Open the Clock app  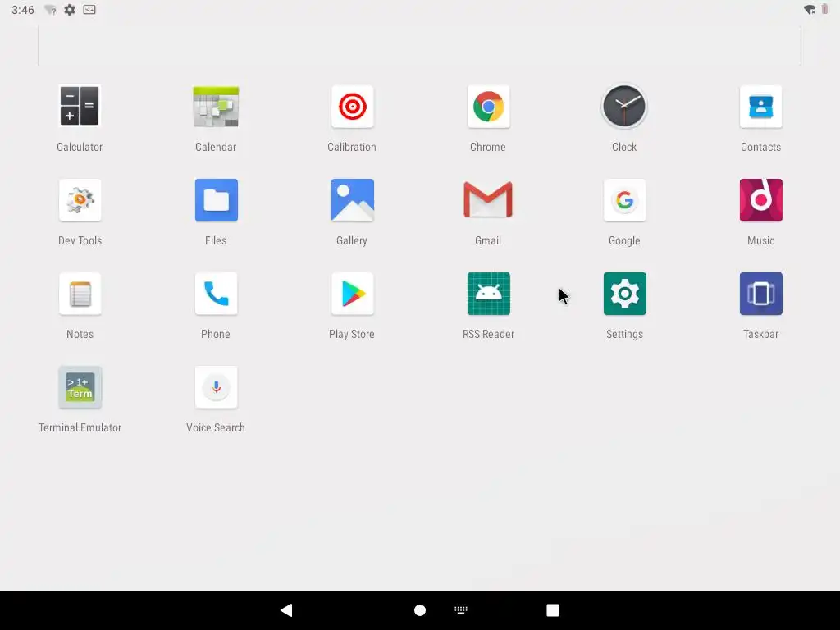coord(624,106)
